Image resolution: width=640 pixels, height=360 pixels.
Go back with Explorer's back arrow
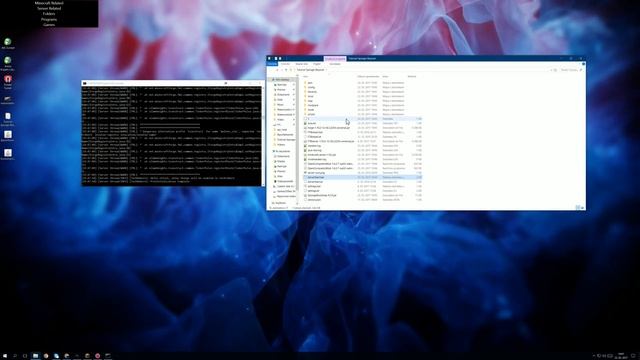pyautogui.click(x=277, y=70)
